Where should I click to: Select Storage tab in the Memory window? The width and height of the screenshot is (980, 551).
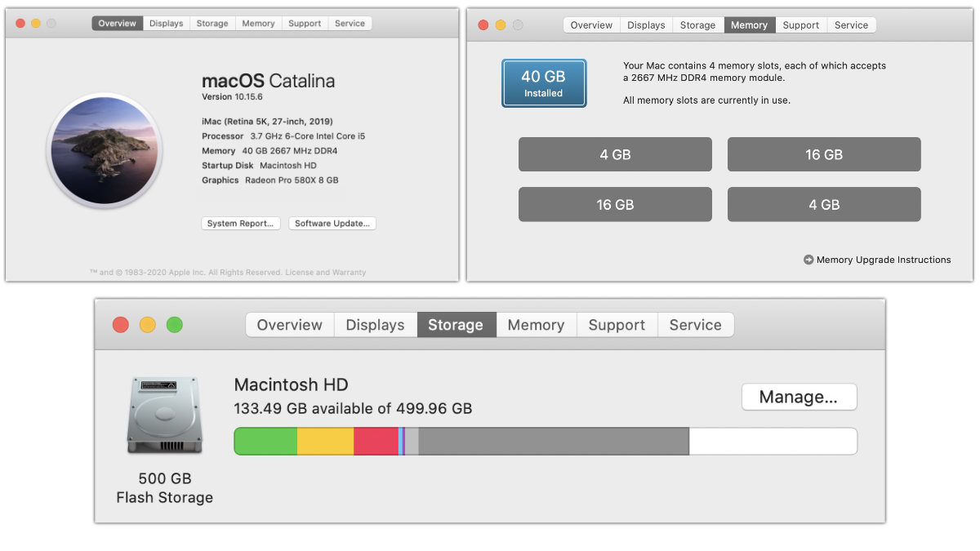698,25
